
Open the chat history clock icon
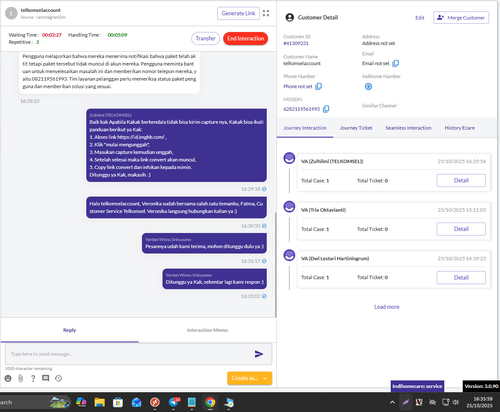point(58,378)
